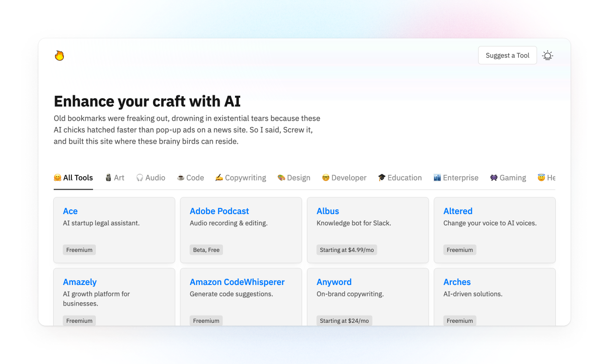Open the Code category tab
This screenshot has height=364, width=609.
[x=190, y=178]
